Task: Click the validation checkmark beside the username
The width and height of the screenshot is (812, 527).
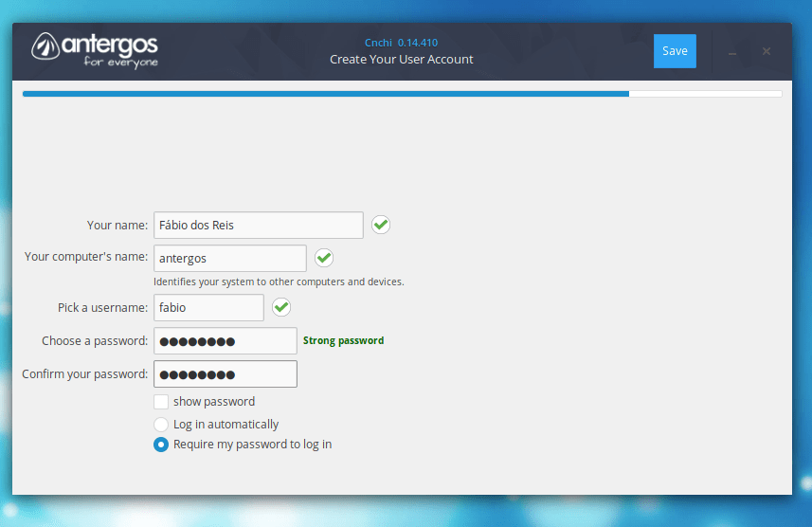Action: pos(281,307)
